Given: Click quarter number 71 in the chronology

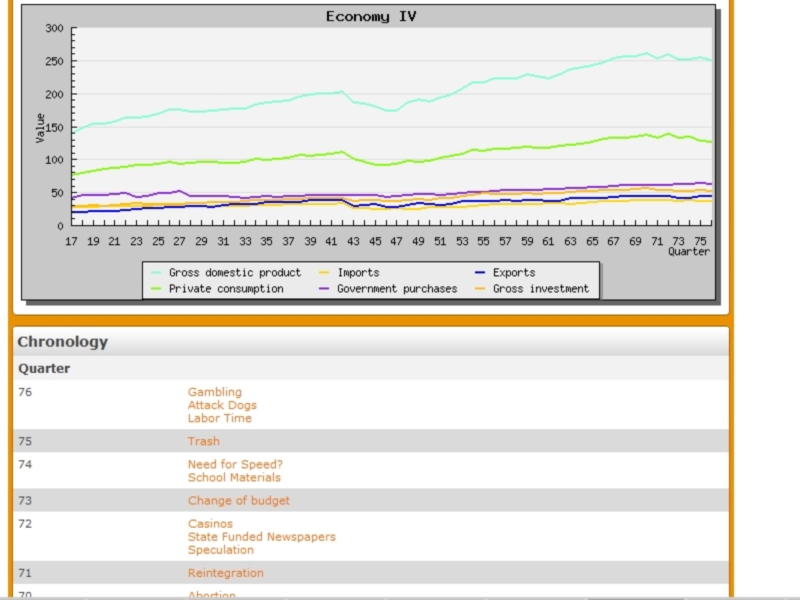Looking at the screenshot, I should tap(25, 573).
